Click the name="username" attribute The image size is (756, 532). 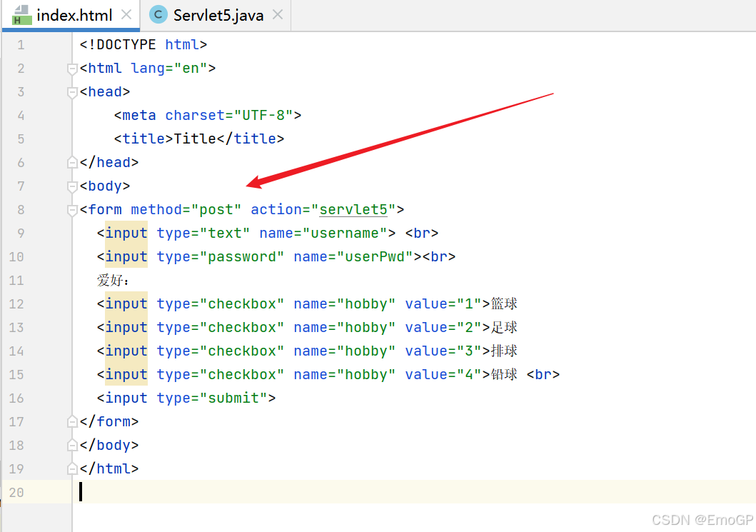(x=323, y=234)
